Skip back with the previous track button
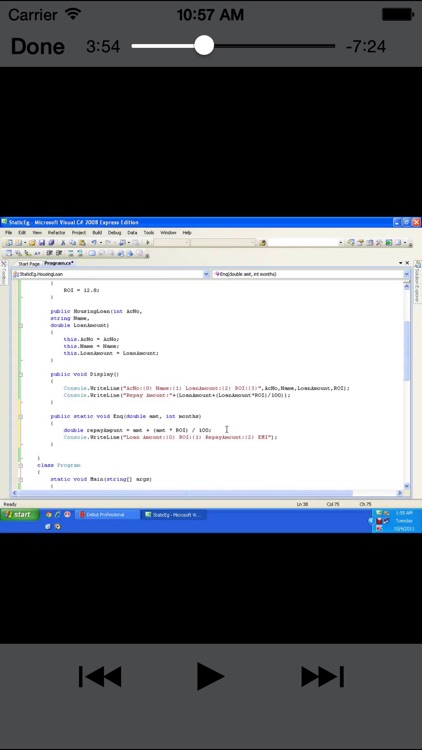The height and width of the screenshot is (750, 422). pyautogui.click(x=100, y=676)
